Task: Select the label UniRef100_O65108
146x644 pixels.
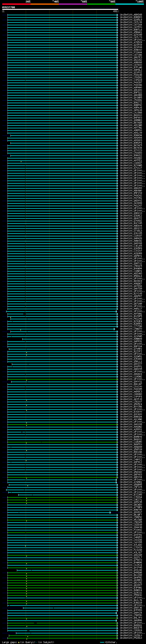Action: tap(131, 110)
